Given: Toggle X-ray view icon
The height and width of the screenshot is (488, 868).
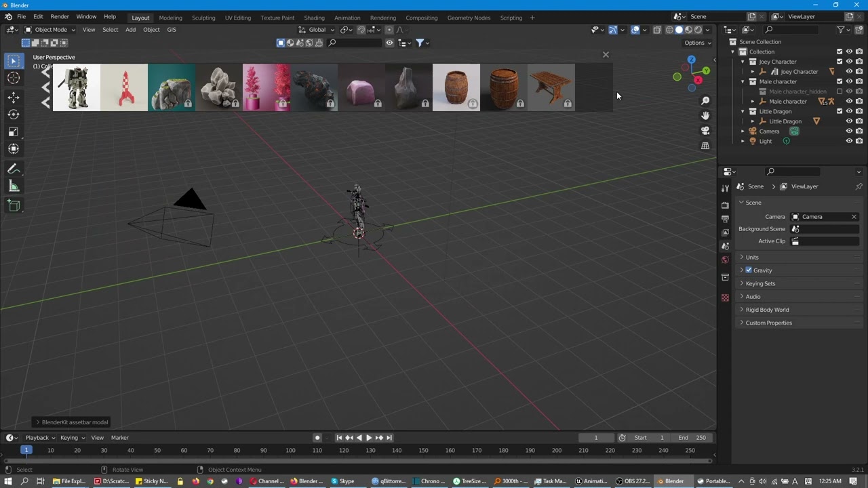Looking at the screenshot, I should (x=656, y=30).
